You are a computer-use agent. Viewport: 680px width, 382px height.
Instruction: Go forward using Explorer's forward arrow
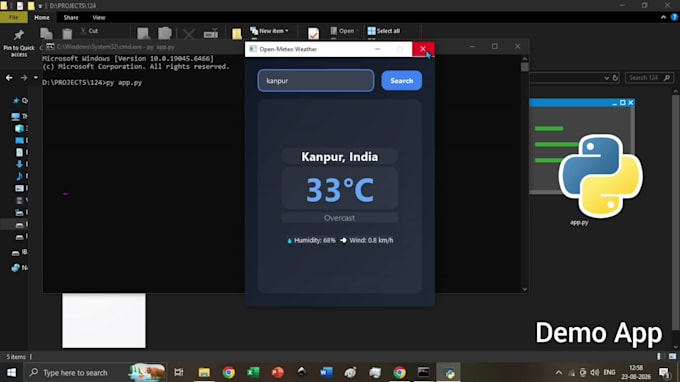[x=24, y=78]
